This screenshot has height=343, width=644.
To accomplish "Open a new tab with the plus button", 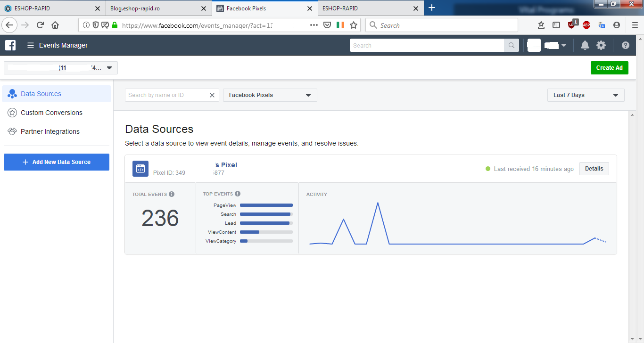I will point(432,8).
